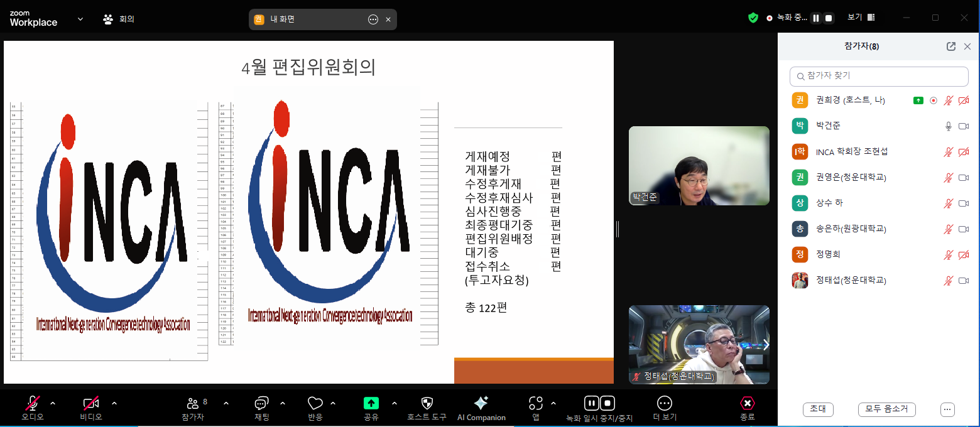Click the next-video arrow on 정태섭 thumbnail
The height and width of the screenshot is (427, 980).
[x=765, y=345]
